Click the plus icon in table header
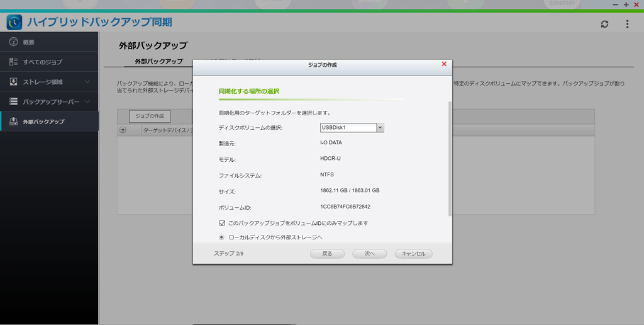Image resolution: width=644 pixels, height=325 pixels. click(123, 130)
